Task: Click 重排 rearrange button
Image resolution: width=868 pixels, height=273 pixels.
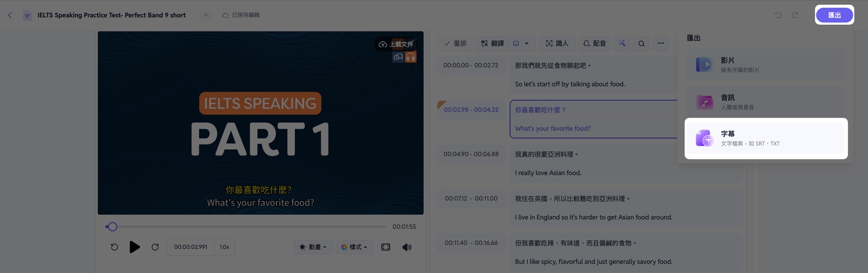Action: (x=455, y=43)
